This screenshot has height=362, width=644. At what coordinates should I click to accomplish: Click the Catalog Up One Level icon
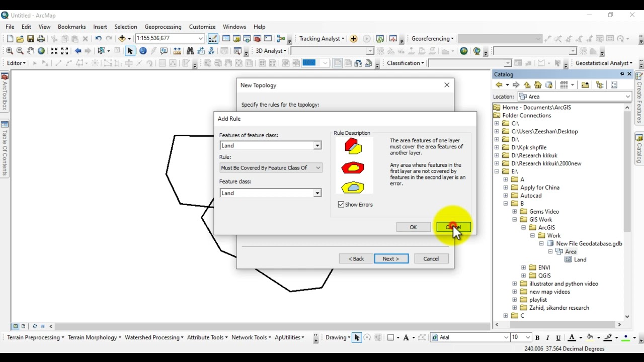coord(527,85)
